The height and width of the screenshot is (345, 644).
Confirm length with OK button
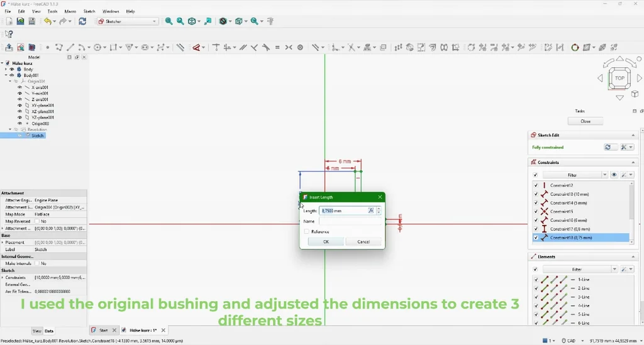326,241
